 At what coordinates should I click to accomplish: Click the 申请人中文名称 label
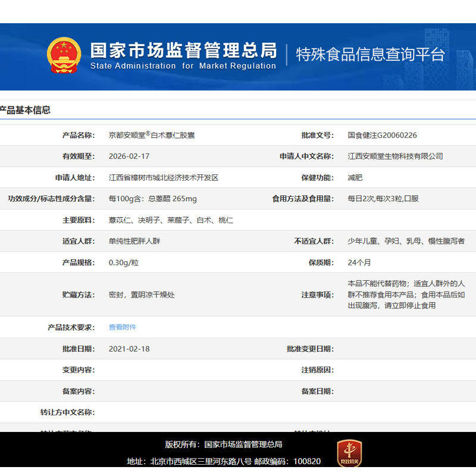click(x=306, y=156)
